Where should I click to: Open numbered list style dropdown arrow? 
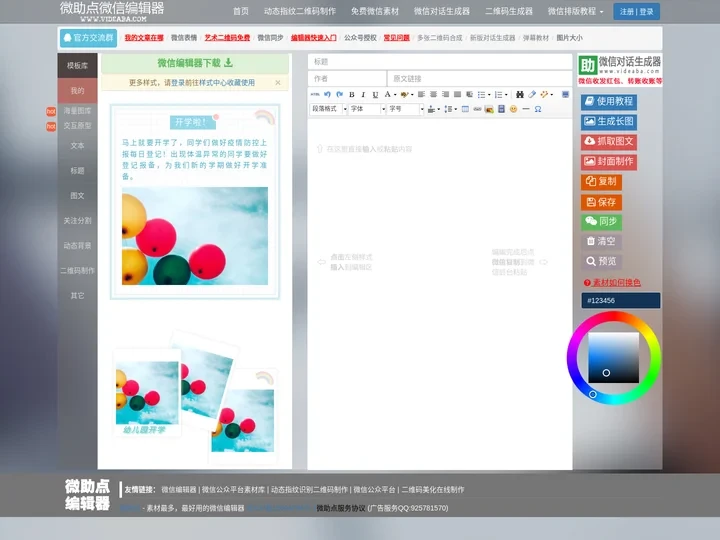pyautogui.click(x=506, y=95)
